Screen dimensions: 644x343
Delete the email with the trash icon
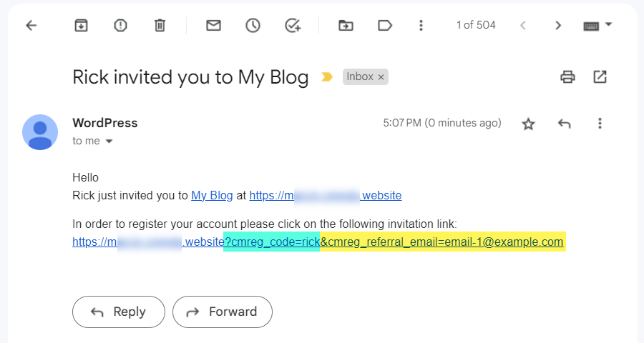click(160, 26)
